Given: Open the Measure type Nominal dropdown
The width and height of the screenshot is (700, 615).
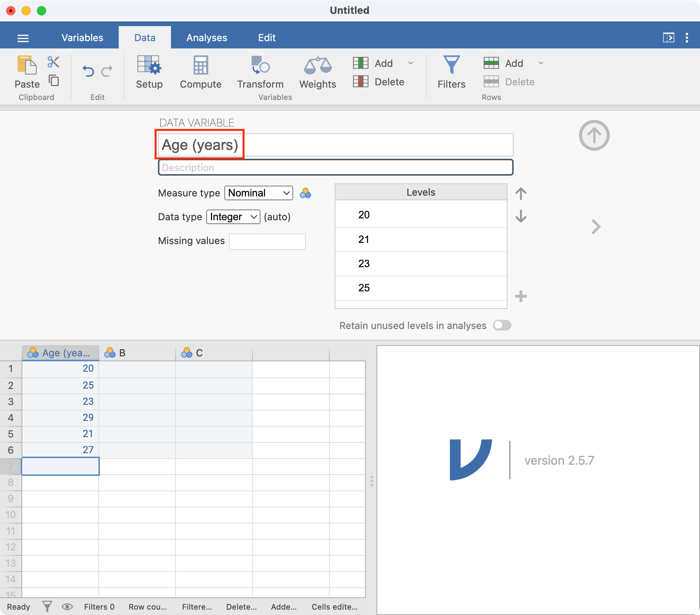Looking at the screenshot, I should pyautogui.click(x=259, y=193).
